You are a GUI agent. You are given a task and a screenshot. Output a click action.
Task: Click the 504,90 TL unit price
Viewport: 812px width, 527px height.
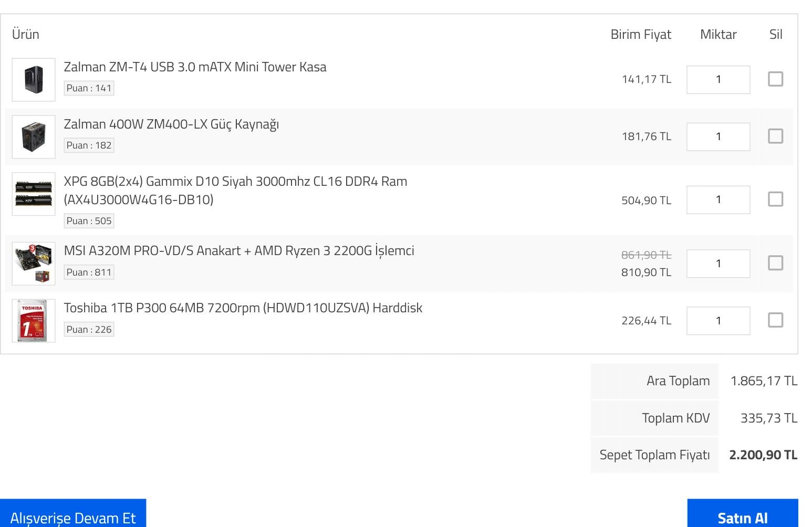click(x=647, y=201)
